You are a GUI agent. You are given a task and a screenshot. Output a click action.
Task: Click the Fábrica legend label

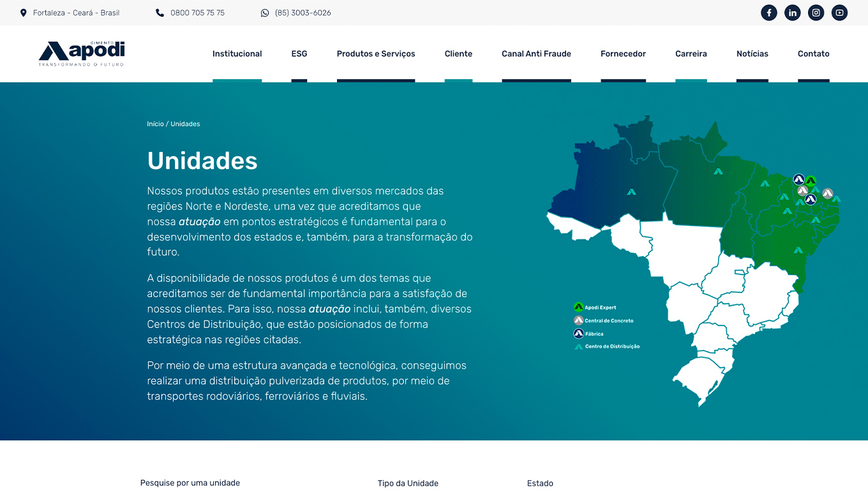coord(594,334)
